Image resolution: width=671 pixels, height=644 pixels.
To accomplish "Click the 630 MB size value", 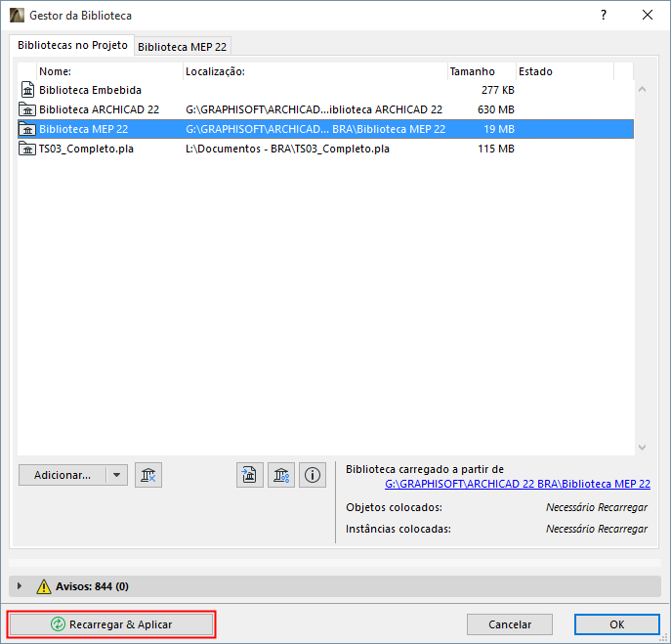I will coord(496,109).
